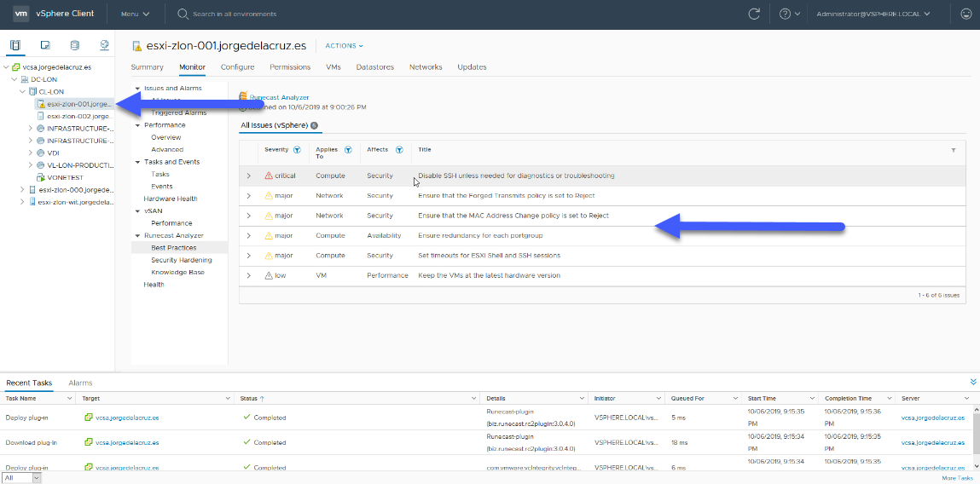The width and height of the screenshot is (980, 484).
Task: Open the Runecast Analyzer link
Action: pyautogui.click(x=279, y=97)
